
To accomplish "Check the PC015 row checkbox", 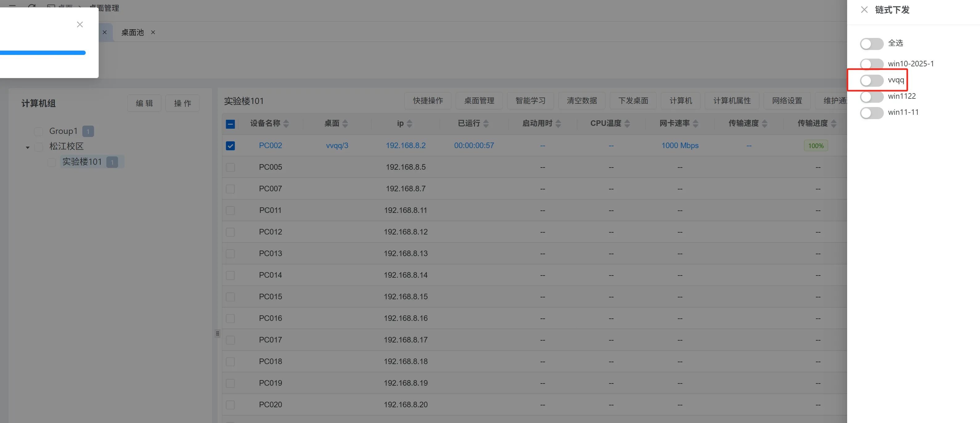I will (230, 297).
